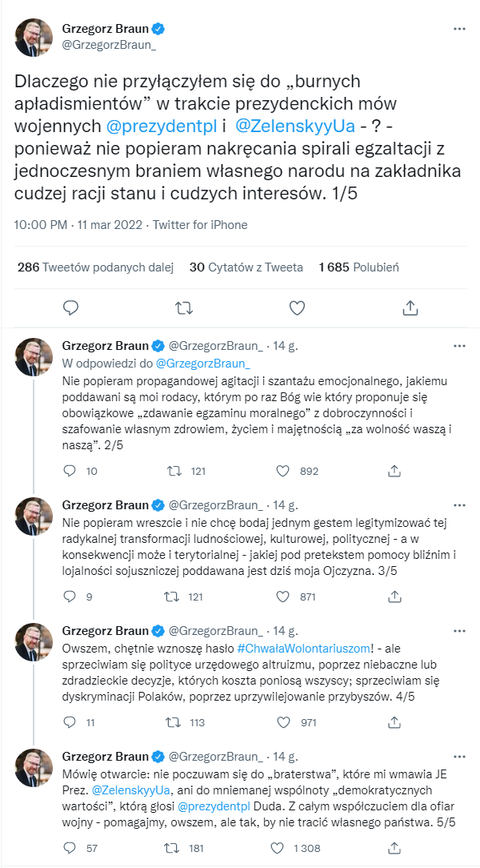The height and width of the screenshot is (868, 480).
Task: Reply to the 4/5 tweet
Action: [x=70, y=722]
